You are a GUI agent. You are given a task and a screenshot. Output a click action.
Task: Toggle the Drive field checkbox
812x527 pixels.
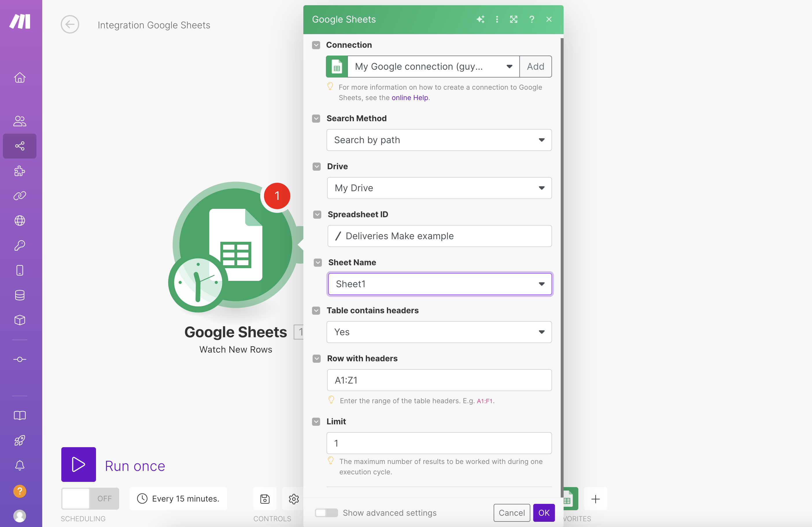[x=317, y=167]
